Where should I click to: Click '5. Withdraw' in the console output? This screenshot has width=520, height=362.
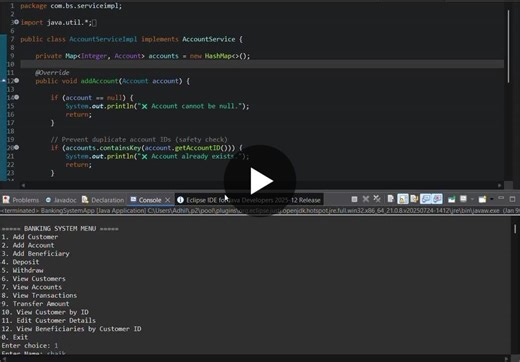(22, 270)
